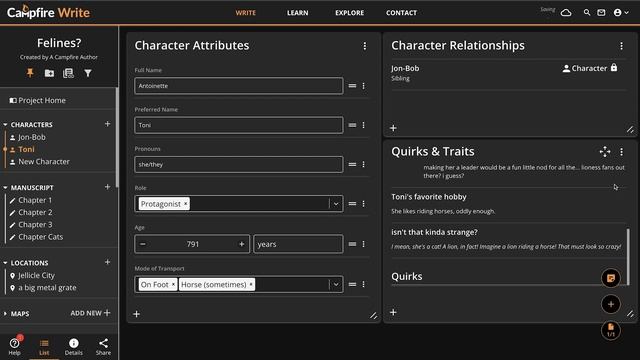Click ADD NEW for maps
640x360 pixels.
(91, 313)
